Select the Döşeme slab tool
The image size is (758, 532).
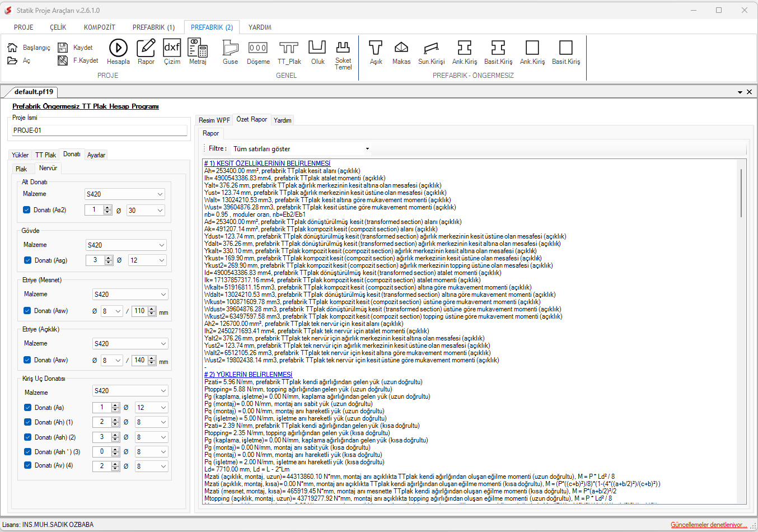258,48
